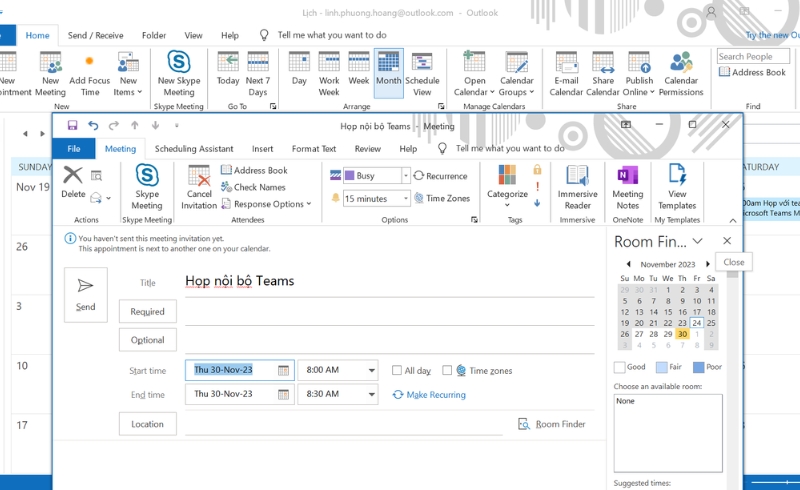Screen dimensions: 800x490
Task: Click Add Focus Time in Outlook ribbon
Action: pos(90,74)
